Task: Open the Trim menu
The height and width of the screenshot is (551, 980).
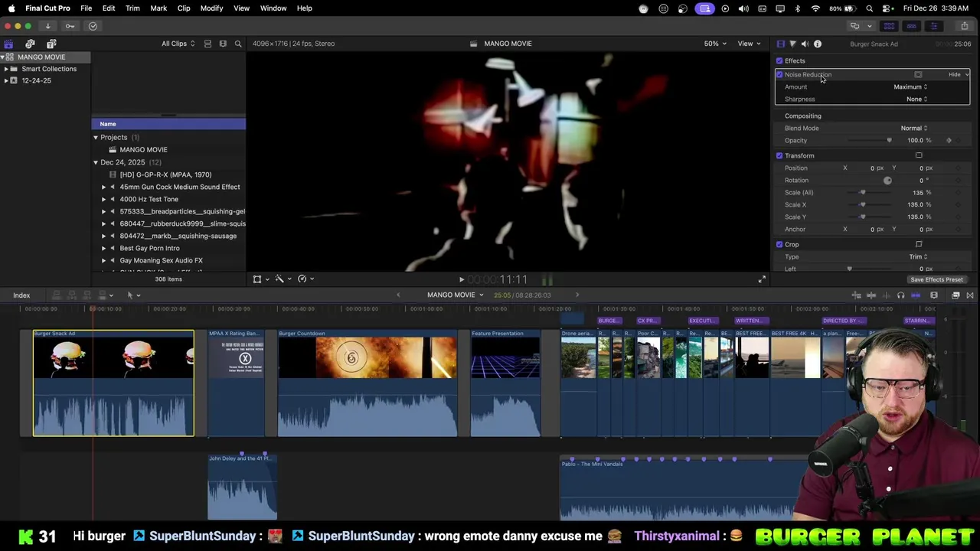Action: 132,8
